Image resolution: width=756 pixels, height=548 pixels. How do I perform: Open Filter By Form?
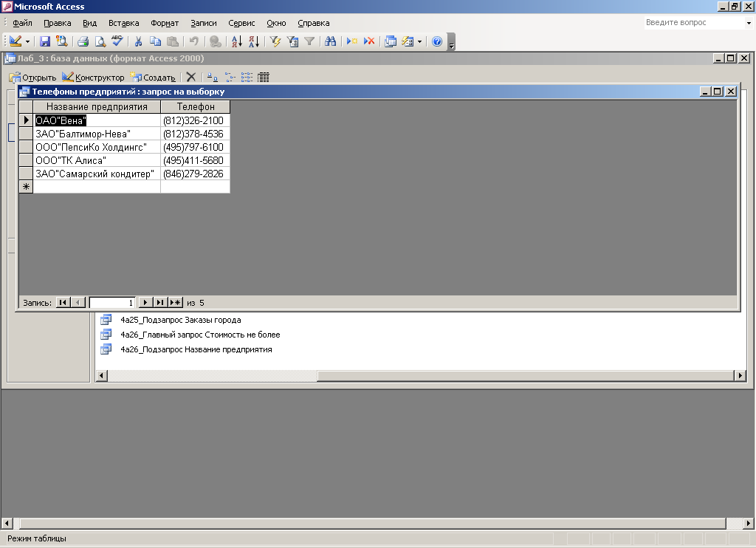click(x=292, y=41)
